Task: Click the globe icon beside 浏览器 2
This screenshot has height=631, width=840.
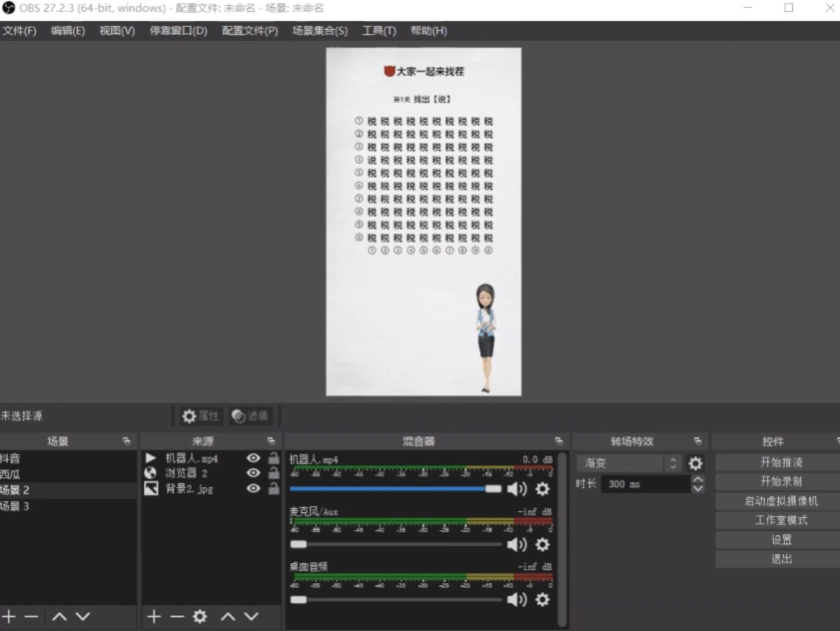Action: tap(153, 472)
